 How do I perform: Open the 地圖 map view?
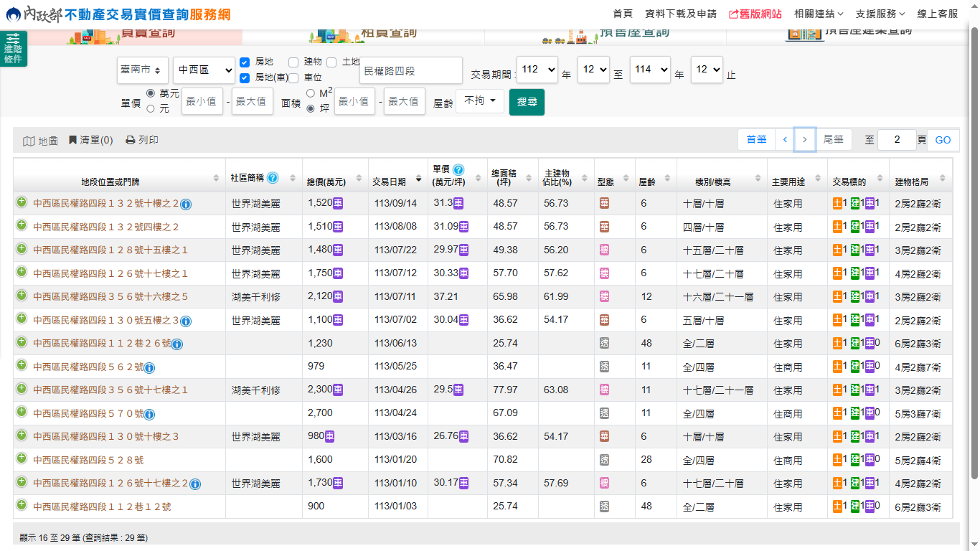coord(40,141)
